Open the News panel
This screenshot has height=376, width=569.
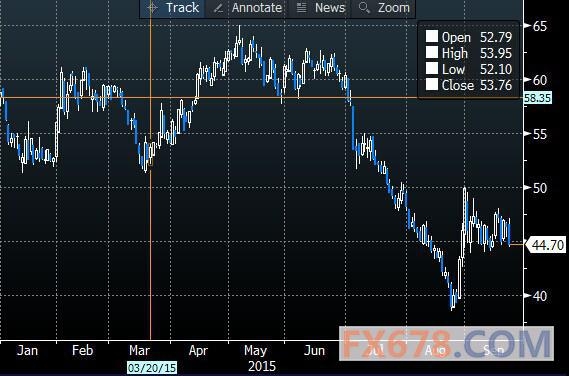(330, 8)
